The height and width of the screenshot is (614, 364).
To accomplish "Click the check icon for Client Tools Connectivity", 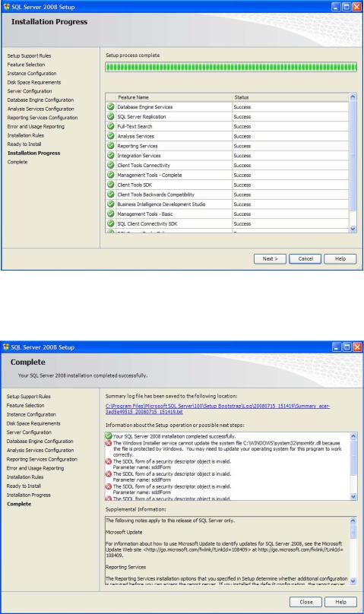I will click(x=111, y=165).
